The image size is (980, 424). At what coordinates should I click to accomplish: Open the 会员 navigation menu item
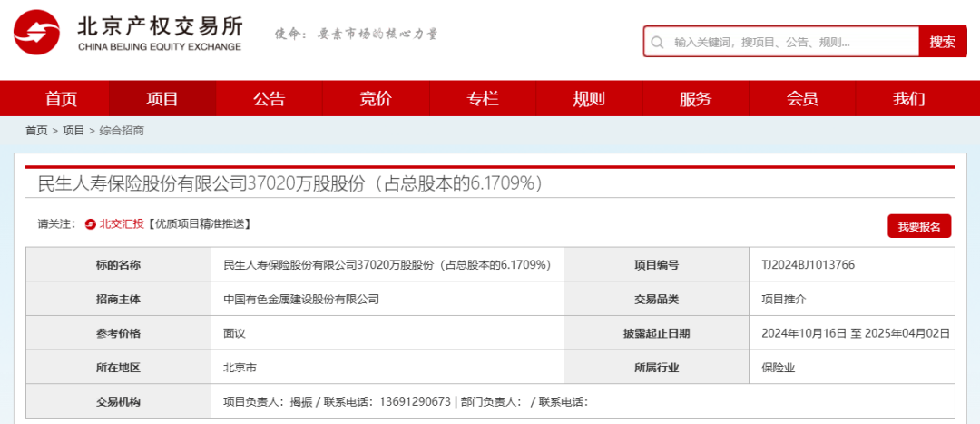coord(802,99)
